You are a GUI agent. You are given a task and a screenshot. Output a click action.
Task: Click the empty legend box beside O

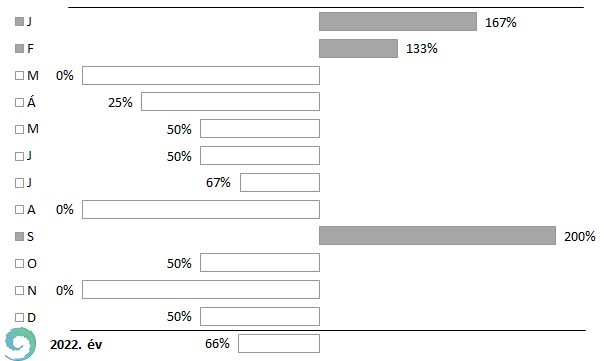tap(19, 264)
